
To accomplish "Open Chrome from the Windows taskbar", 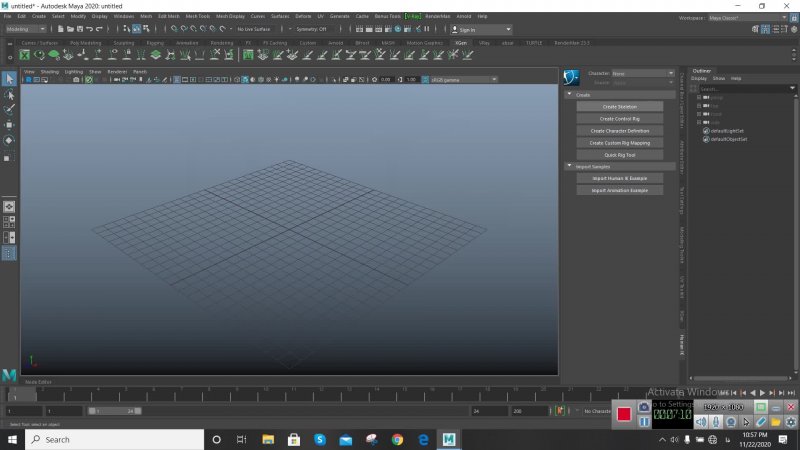I will [397, 439].
